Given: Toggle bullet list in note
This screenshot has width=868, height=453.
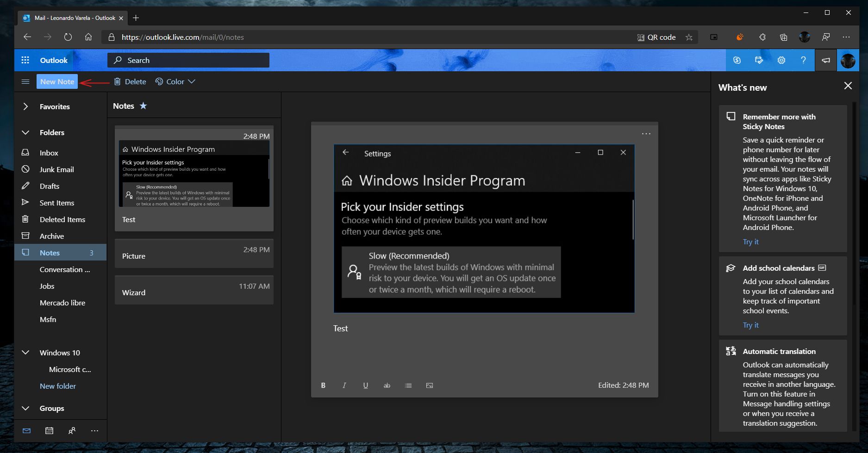Looking at the screenshot, I should pos(408,385).
